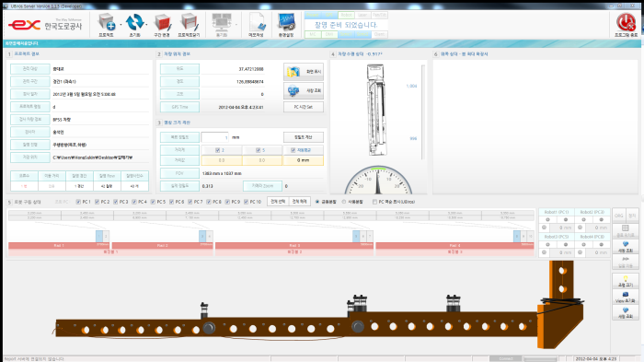This screenshot has height=362, width=644.
Task: Toggle the PC 10 checkbox
Action: click(246, 202)
